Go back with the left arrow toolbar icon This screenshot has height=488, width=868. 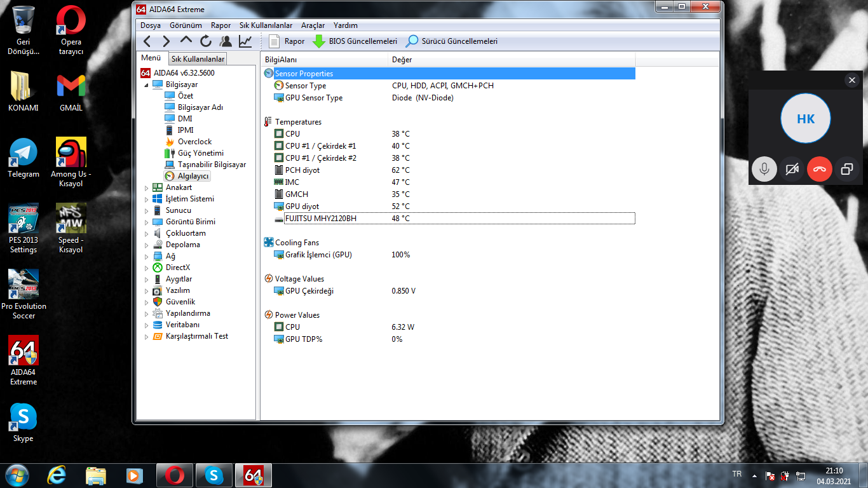147,41
